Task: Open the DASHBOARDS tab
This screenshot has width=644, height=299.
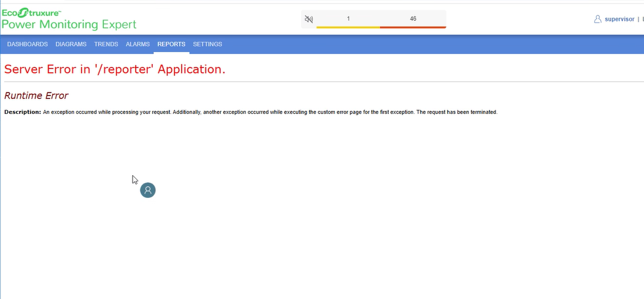Action: pos(28,44)
